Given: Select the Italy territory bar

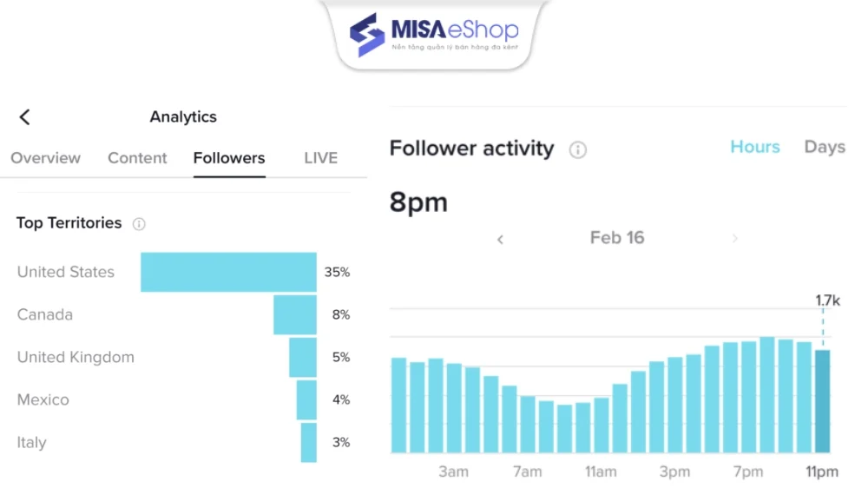Looking at the screenshot, I should click(x=309, y=442).
